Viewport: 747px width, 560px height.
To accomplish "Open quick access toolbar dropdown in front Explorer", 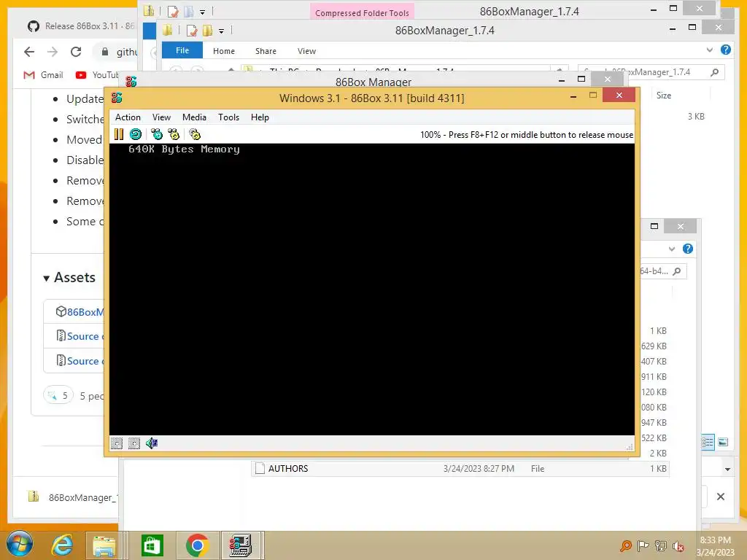I will [221, 31].
